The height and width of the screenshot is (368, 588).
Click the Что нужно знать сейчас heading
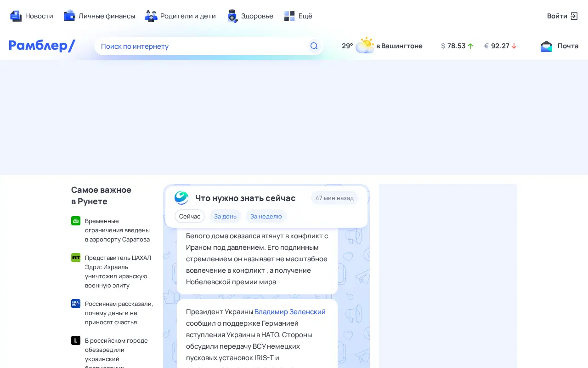(245, 198)
